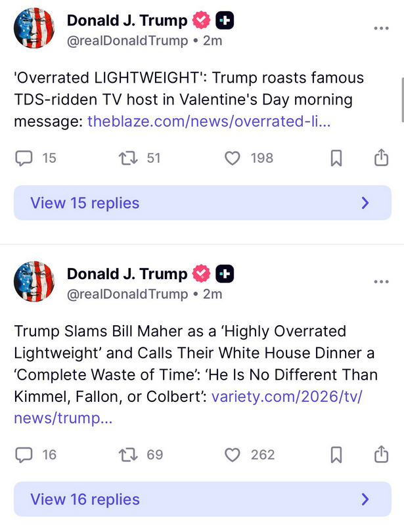Click the plus badge on first post
This screenshot has width=404, height=532.
[x=225, y=21]
